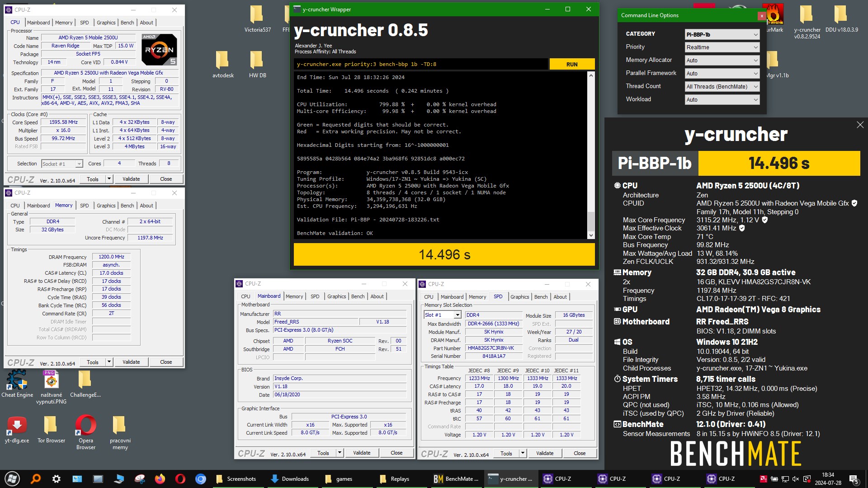Image resolution: width=868 pixels, height=488 pixels.
Task: Open the naštvané vypnutí.PNG image file
Action: [x=51, y=387]
